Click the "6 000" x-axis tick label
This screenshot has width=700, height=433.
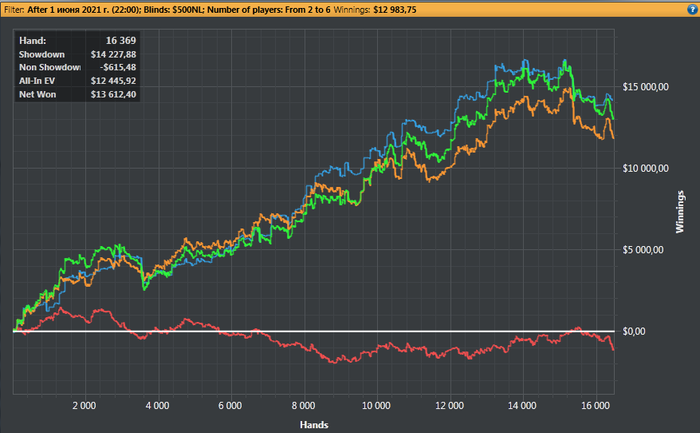click(x=230, y=406)
